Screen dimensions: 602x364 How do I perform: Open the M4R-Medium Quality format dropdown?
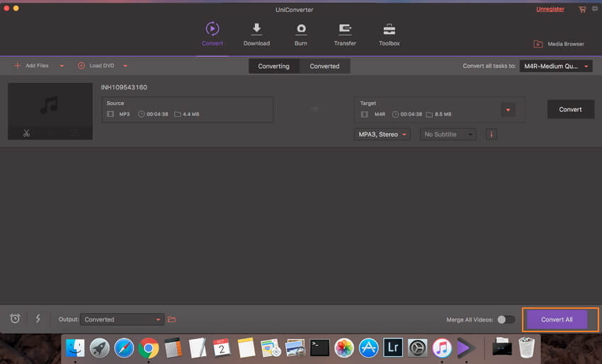tap(556, 66)
